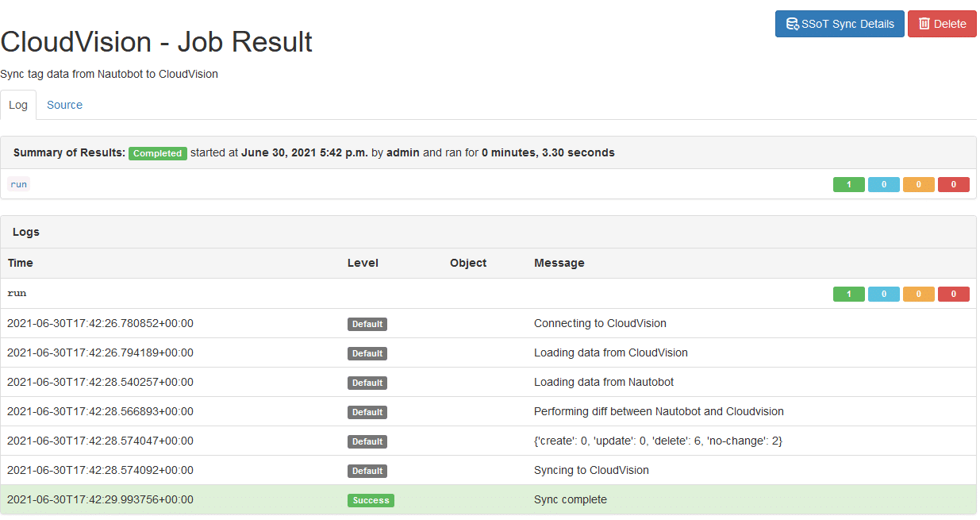Click the Level column header

click(x=363, y=263)
